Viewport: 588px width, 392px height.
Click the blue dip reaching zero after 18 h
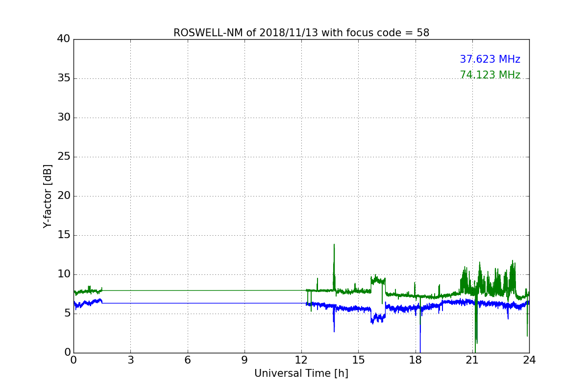click(420, 331)
